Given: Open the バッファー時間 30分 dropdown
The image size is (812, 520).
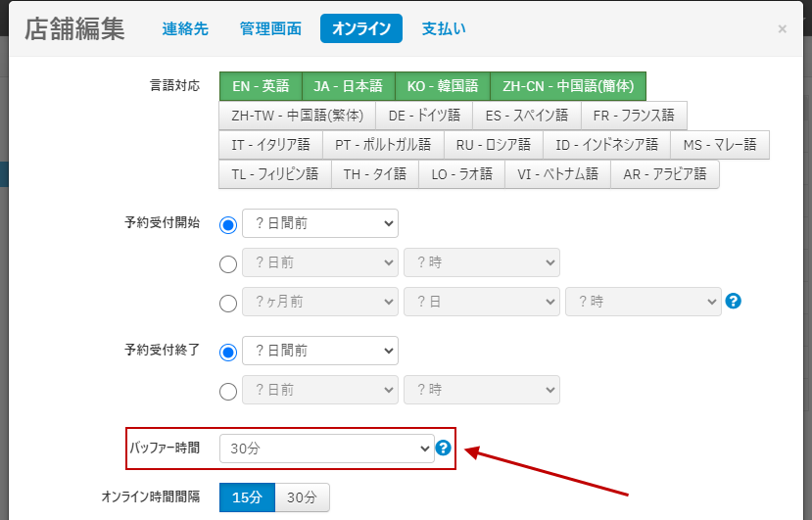Looking at the screenshot, I should click(x=326, y=449).
